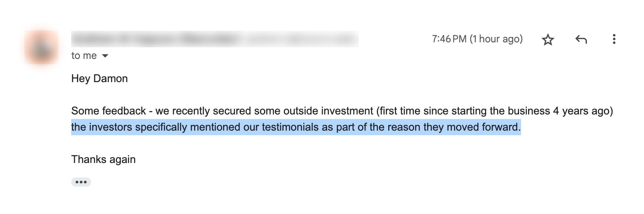This screenshot has width=644, height=214.
Task: Expand recipient details arrow beside "to me"
Action: click(x=105, y=56)
